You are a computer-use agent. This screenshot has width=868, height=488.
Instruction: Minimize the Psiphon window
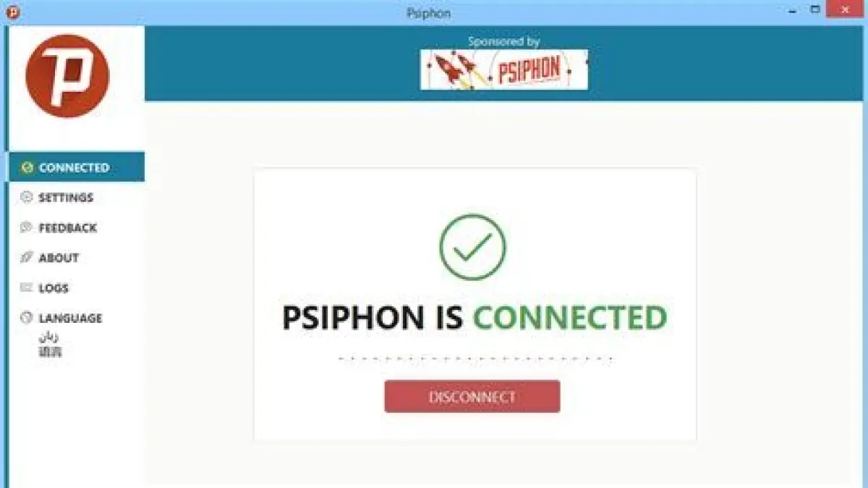tap(791, 9)
